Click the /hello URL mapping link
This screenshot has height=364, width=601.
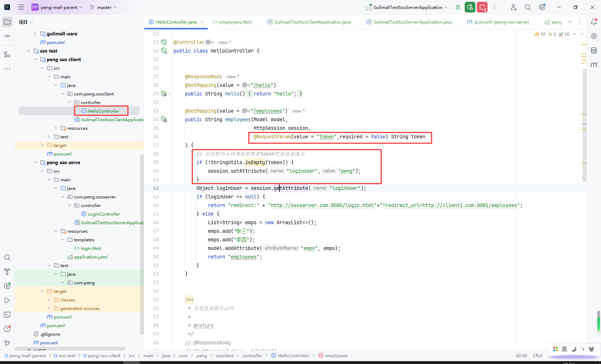coord(262,85)
